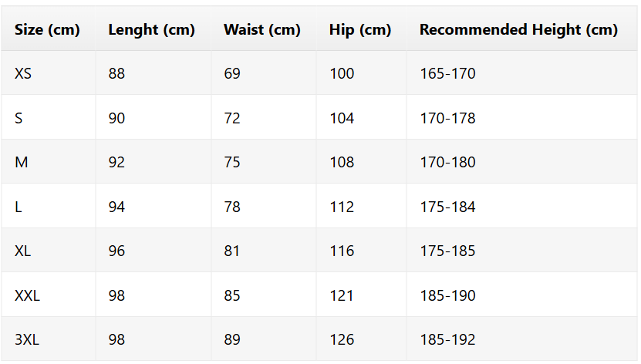Viewport: 641px width, 364px height.
Task: Click the Recommended Height (cm) header
Action: (x=518, y=30)
